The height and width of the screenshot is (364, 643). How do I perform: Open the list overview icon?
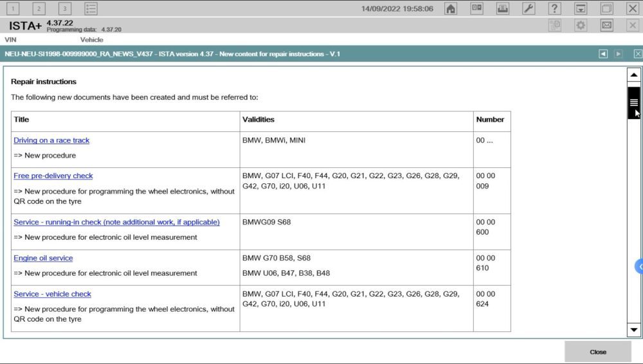click(x=91, y=8)
